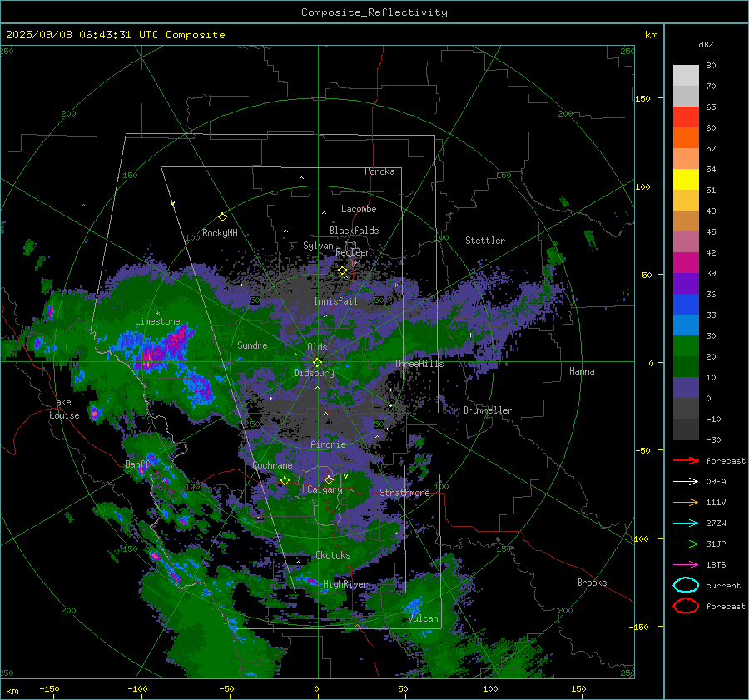Click the HighRiver label
The width and height of the screenshot is (749, 700).
click(345, 584)
